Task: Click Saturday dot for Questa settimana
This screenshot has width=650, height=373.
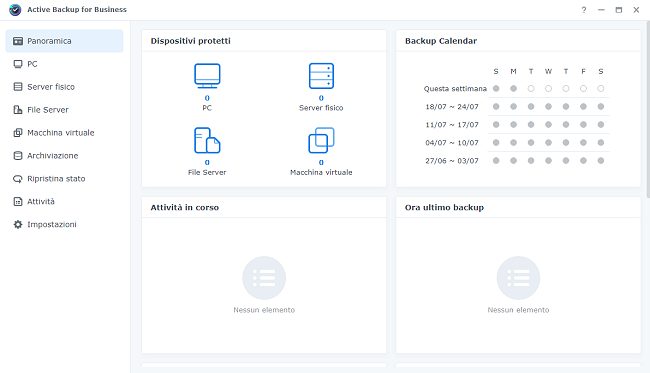Action: point(601,88)
